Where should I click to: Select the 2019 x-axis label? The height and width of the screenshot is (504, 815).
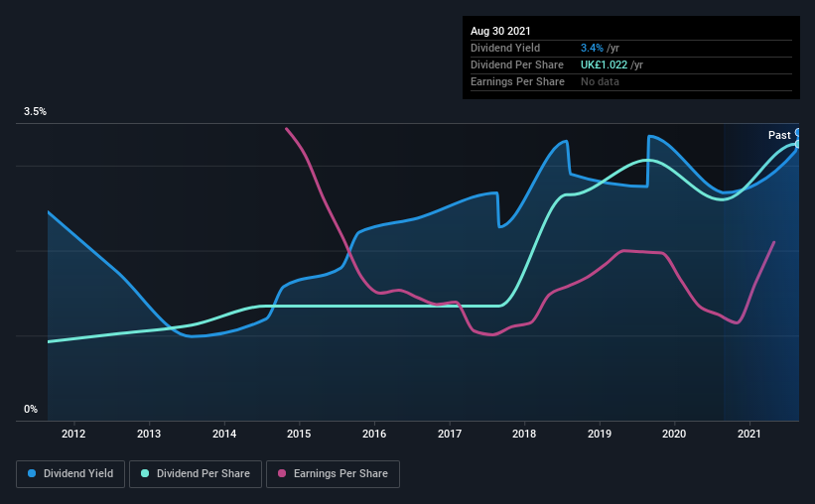point(600,434)
